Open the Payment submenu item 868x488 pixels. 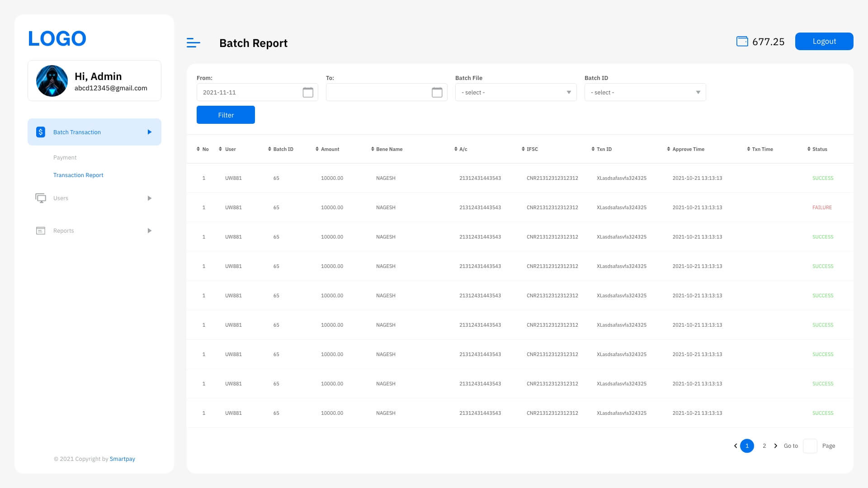click(65, 158)
